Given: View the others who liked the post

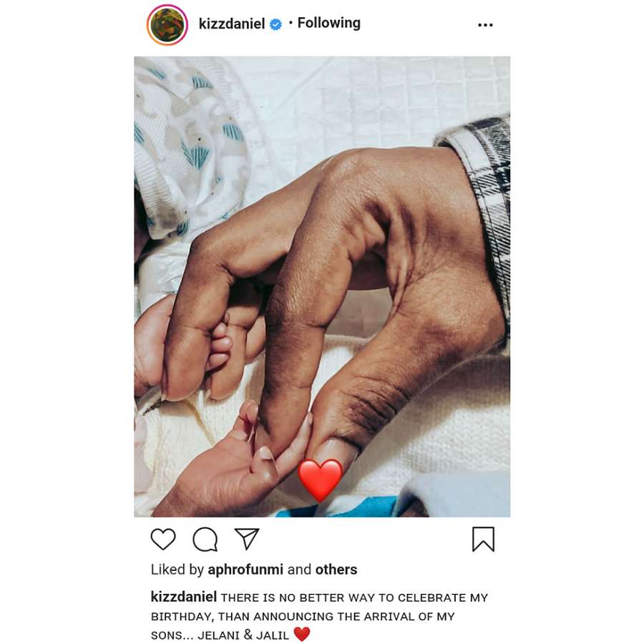Looking at the screenshot, I should tap(336, 570).
